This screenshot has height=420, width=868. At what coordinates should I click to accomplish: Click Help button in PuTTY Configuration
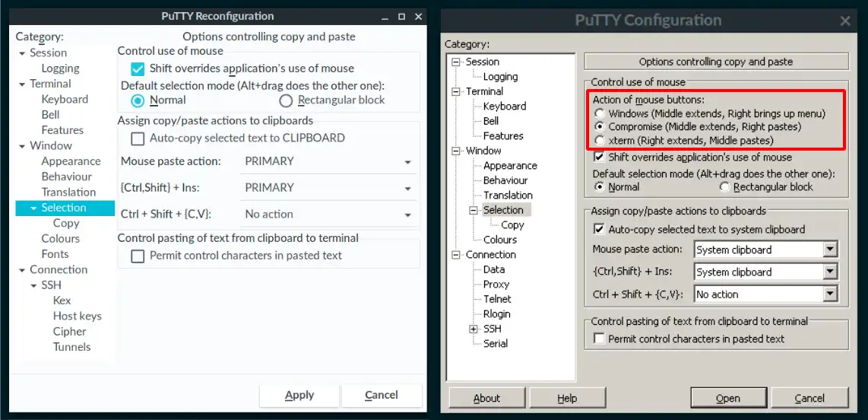568,398
